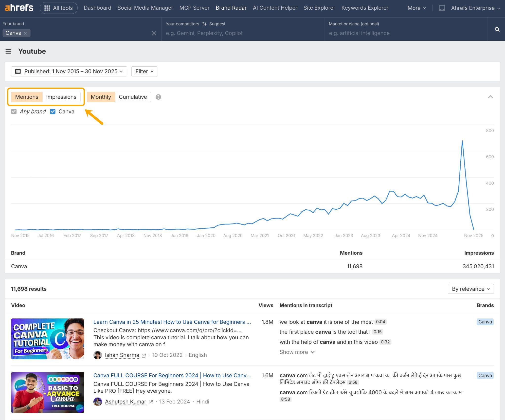
Task: Collapse the chart panel with the chevron
Action: click(x=491, y=97)
